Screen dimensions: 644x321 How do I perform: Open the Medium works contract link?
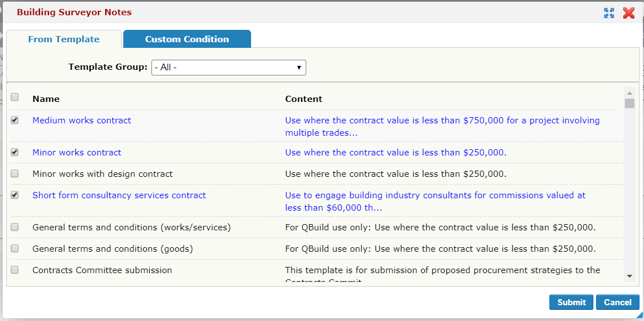click(82, 121)
